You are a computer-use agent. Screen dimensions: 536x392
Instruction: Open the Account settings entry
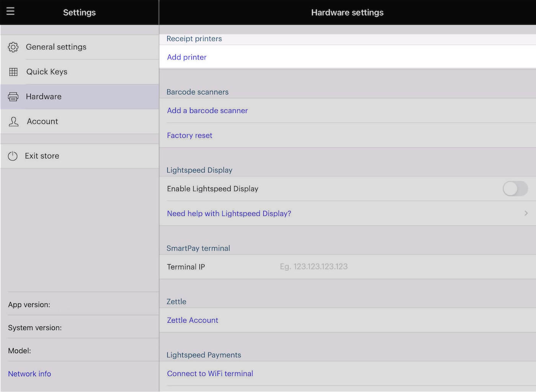click(80, 122)
